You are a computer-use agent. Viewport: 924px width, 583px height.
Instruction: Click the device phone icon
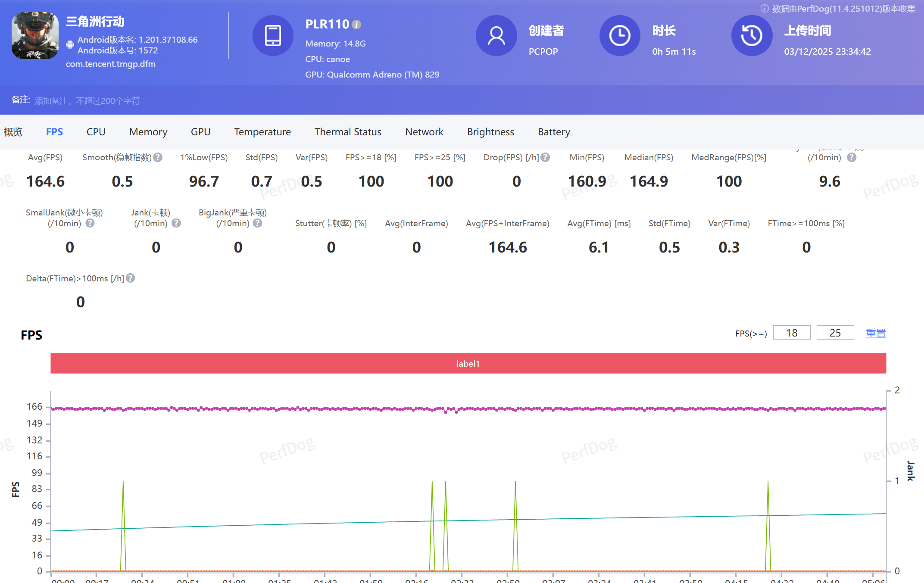tap(273, 36)
